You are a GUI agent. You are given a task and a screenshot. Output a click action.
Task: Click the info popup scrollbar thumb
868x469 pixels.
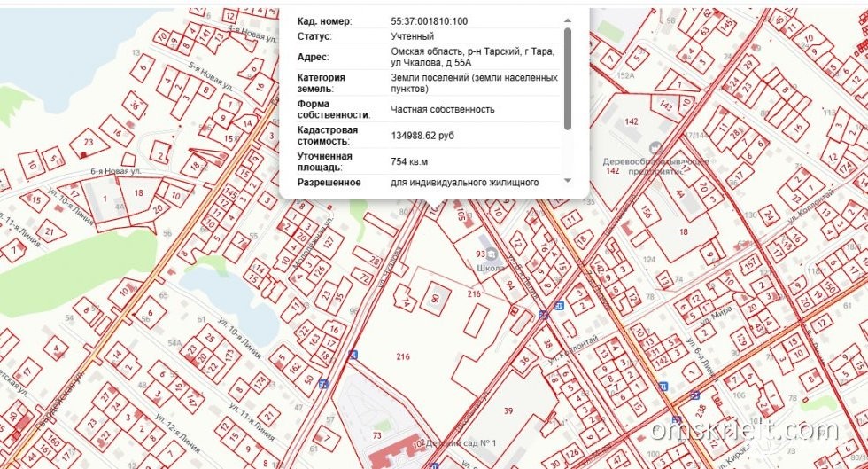567,78
